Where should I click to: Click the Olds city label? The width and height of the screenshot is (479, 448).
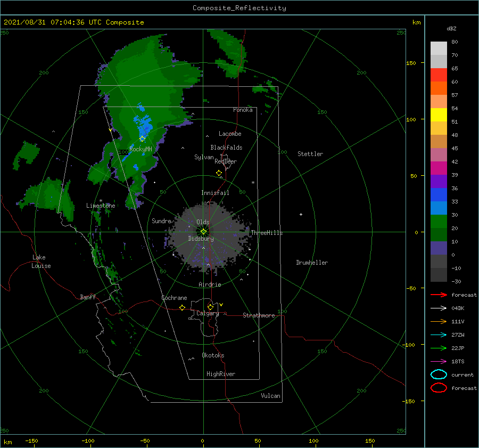(203, 222)
